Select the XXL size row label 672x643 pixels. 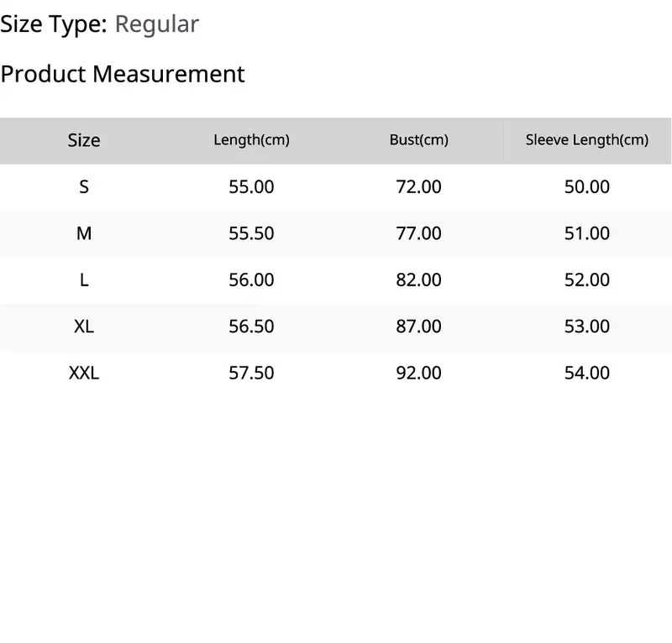pos(84,373)
